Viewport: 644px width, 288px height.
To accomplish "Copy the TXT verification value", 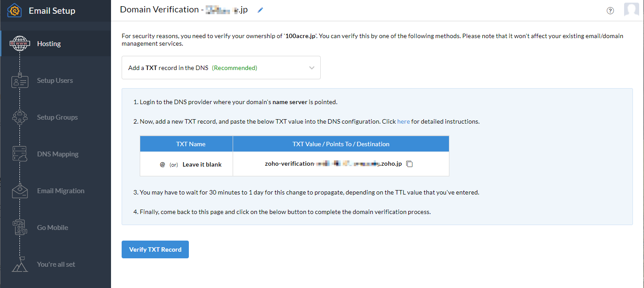I will 410,164.
